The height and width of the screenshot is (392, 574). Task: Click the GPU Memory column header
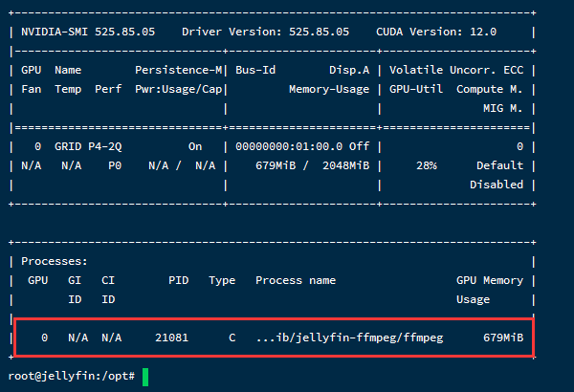490,280
